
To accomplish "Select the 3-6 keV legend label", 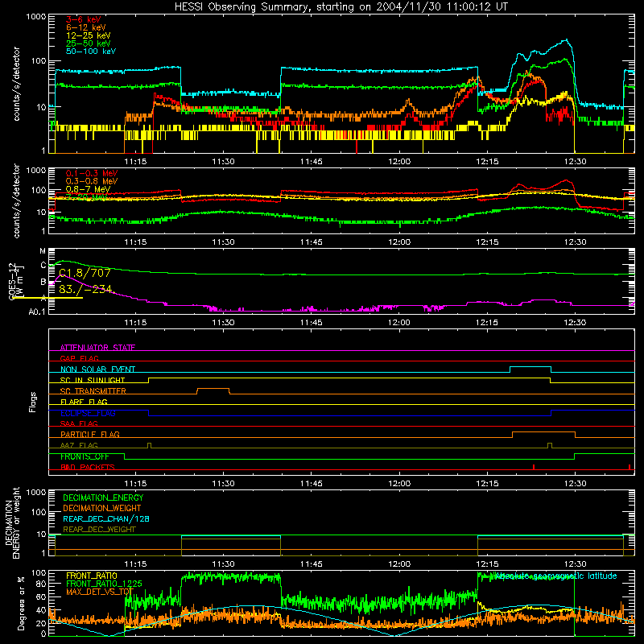I will 84,19.
